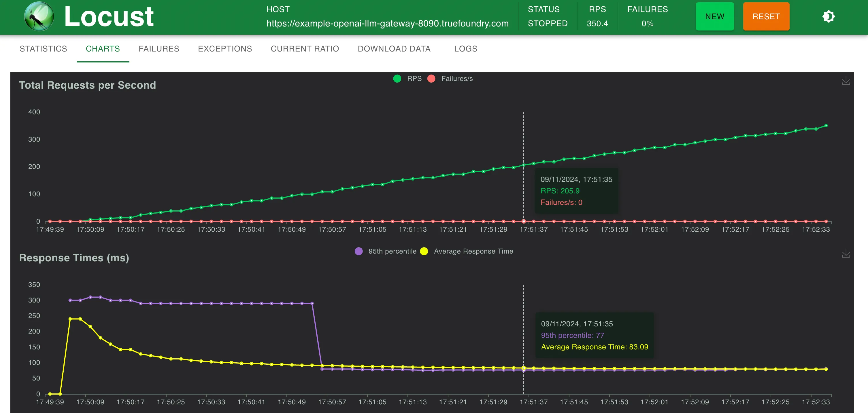Download Response Times chart image

(846, 254)
